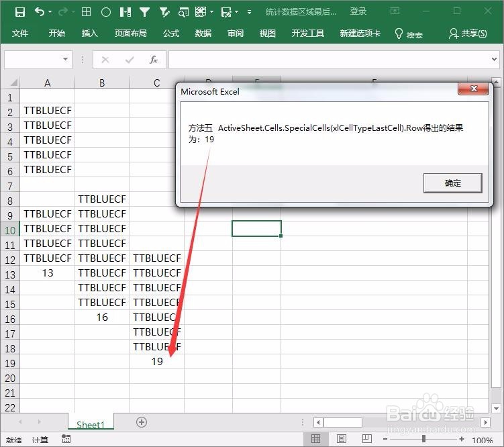This screenshot has height=447, width=504.
Task: Click inside the formula bar input
Action: pos(328,60)
